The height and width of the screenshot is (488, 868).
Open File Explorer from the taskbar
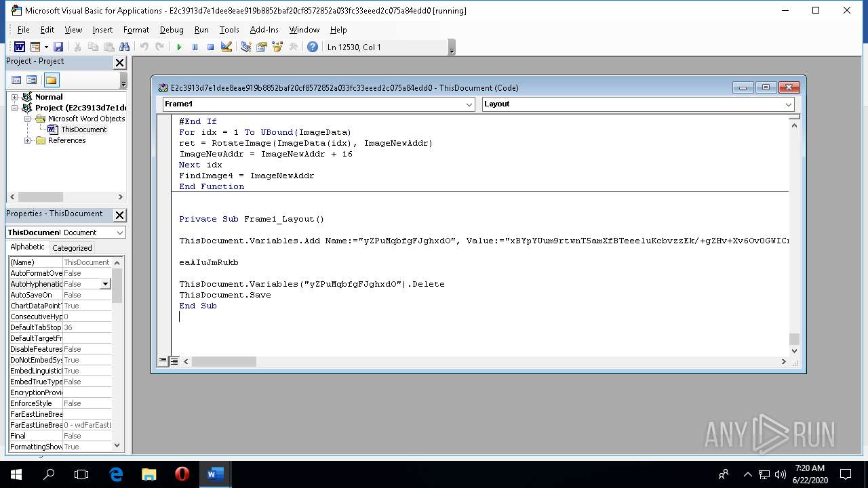click(x=149, y=474)
